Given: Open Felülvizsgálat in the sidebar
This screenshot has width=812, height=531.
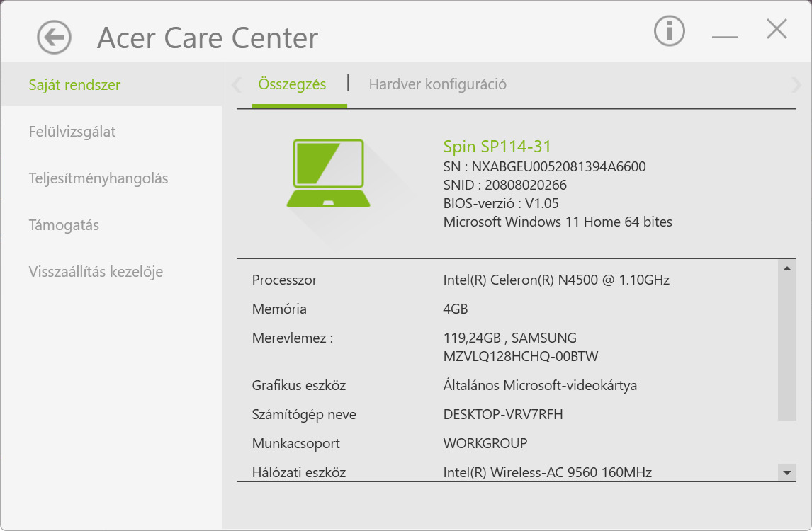Looking at the screenshot, I should (x=72, y=132).
